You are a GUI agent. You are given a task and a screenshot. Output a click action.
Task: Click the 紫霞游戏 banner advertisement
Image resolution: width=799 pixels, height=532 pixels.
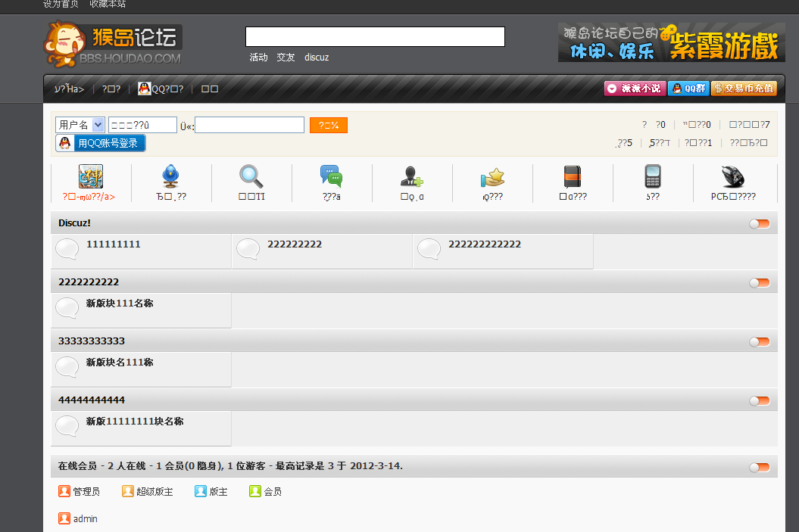[x=672, y=43]
